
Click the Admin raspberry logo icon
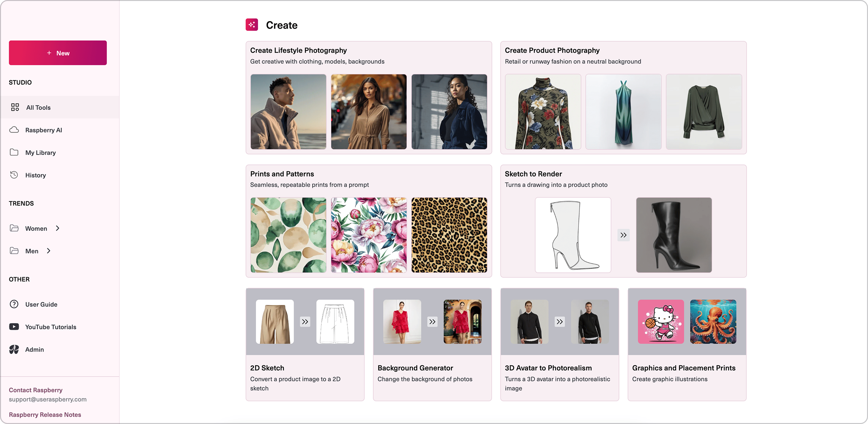(x=14, y=349)
